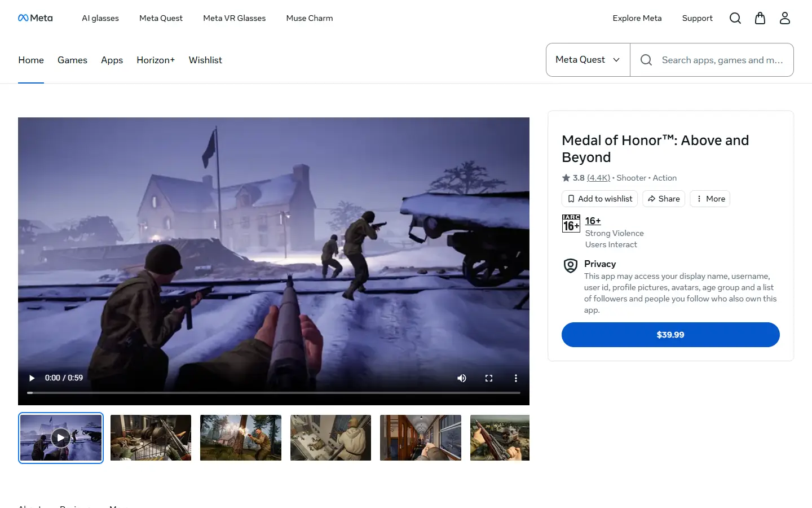Click the Meta logo
This screenshot has height=508, width=812.
click(x=35, y=18)
